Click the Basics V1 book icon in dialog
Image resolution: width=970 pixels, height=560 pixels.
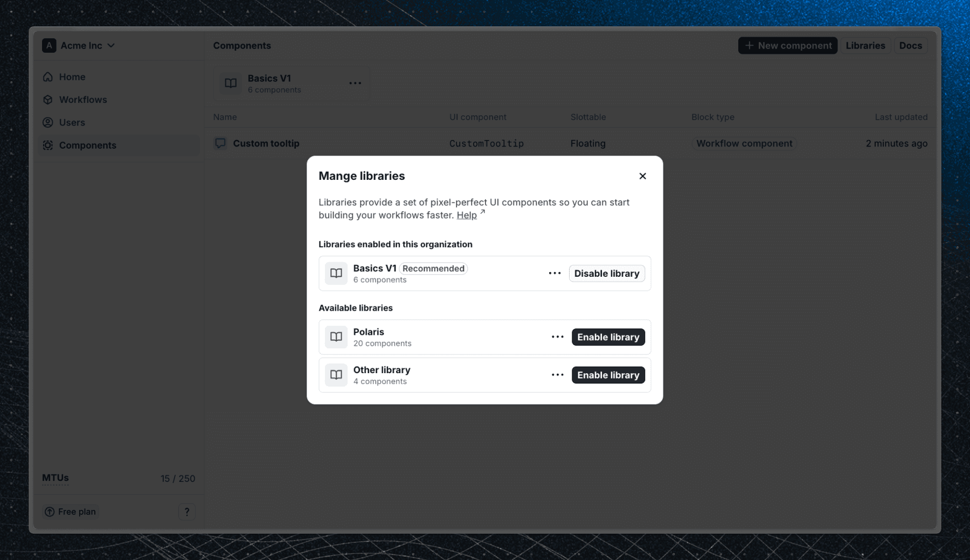click(336, 274)
